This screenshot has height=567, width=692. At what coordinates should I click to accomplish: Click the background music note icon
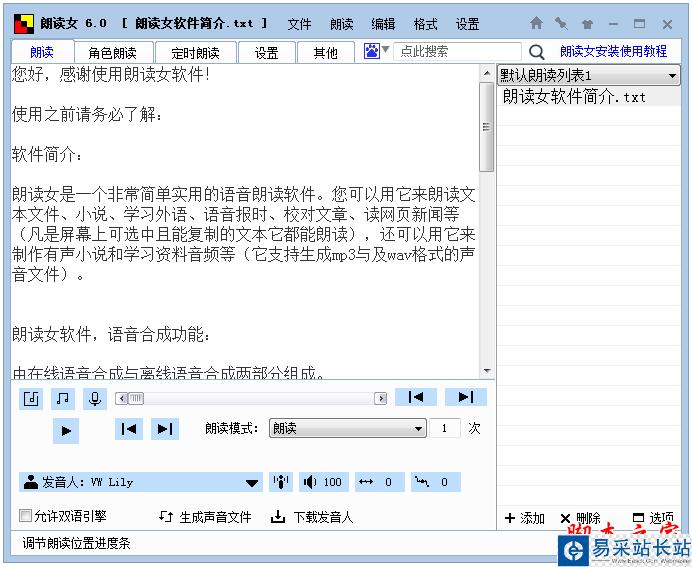[x=63, y=398]
